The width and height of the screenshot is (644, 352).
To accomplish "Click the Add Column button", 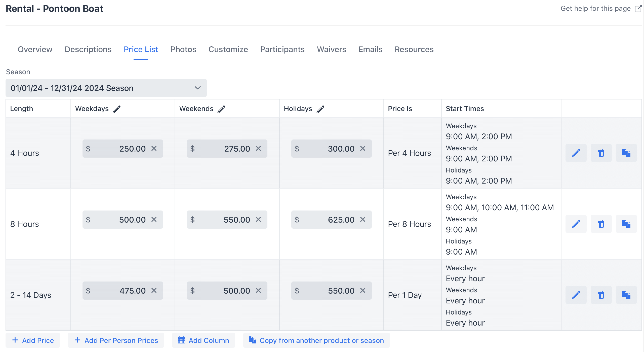I will [x=204, y=340].
